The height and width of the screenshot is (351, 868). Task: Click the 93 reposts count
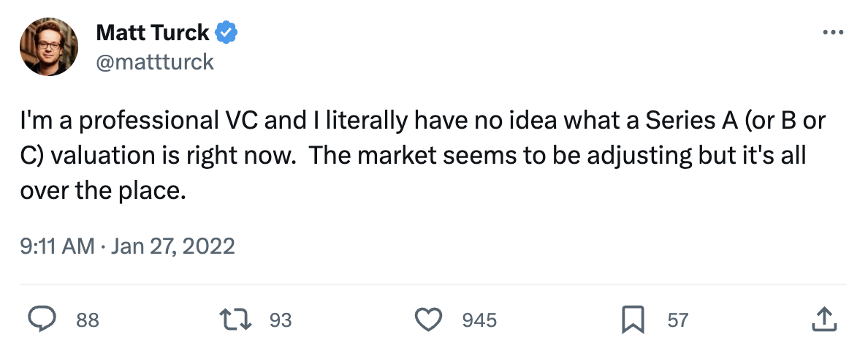click(x=281, y=320)
